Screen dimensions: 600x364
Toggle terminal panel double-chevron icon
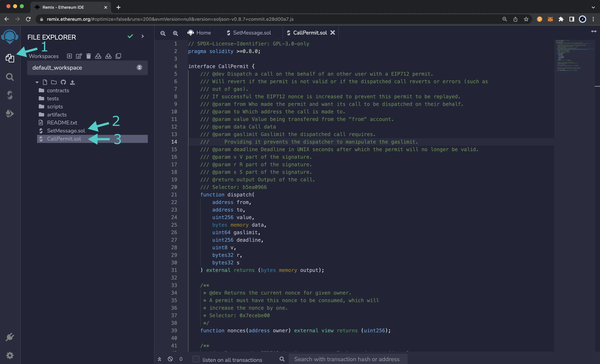159,359
